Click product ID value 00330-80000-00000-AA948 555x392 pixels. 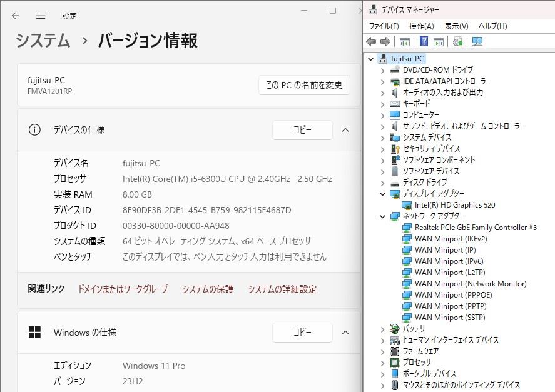tap(176, 226)
